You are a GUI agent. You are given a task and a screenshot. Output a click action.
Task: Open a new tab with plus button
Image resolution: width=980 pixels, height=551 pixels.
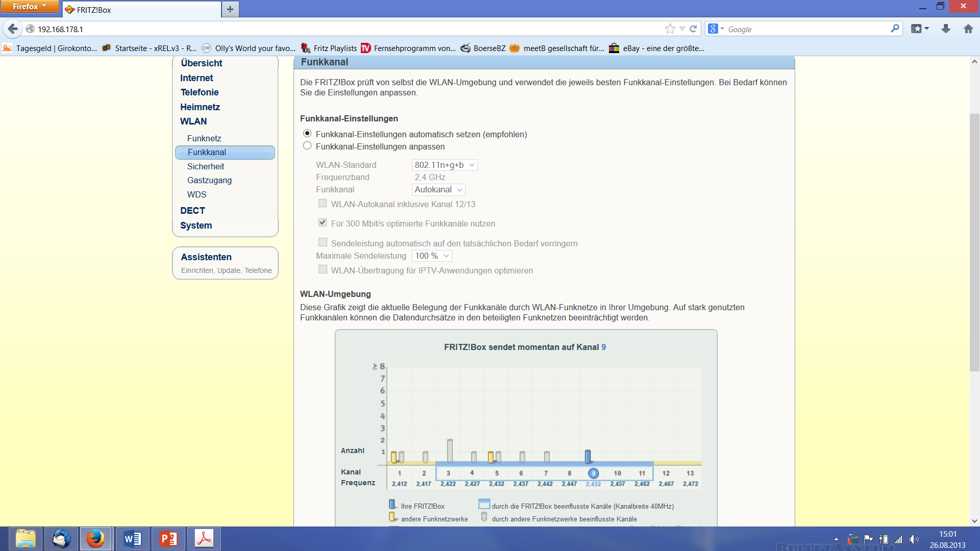click(230, 9)
